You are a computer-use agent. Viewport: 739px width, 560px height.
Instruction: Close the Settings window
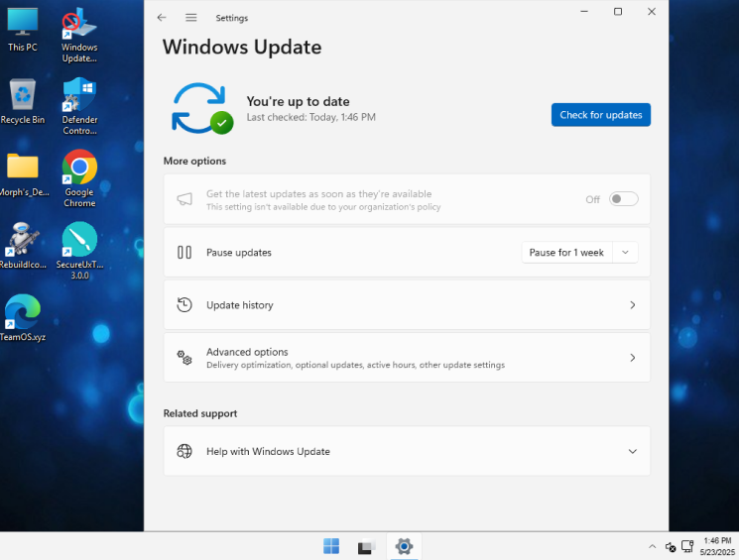point(652,11)
